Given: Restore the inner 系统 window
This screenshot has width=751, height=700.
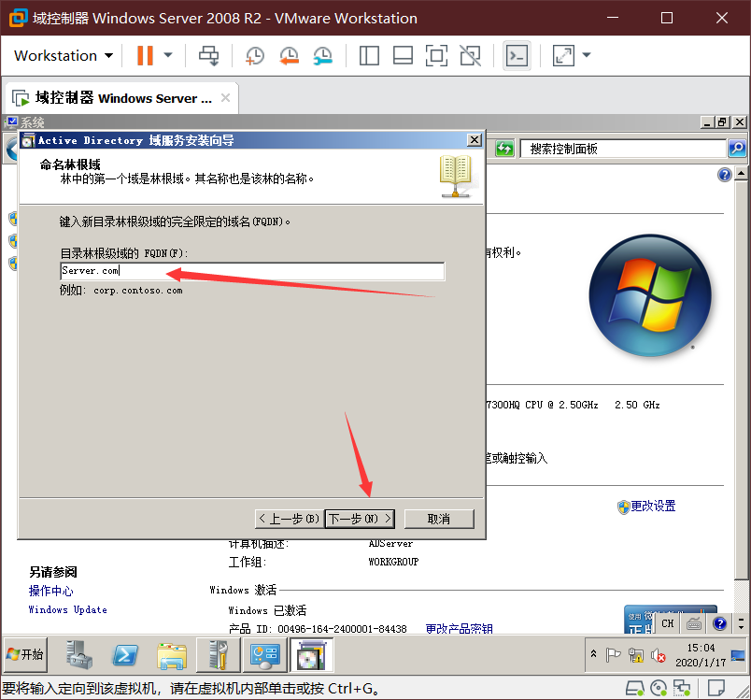Looking at the screenshot, I should pyautogui.click(x=723, y=122).
